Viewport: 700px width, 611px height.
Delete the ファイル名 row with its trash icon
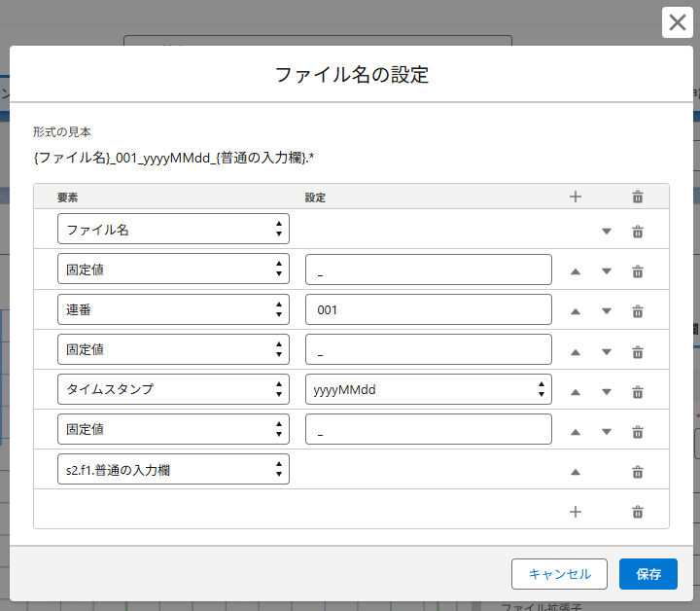pos(638,232)
